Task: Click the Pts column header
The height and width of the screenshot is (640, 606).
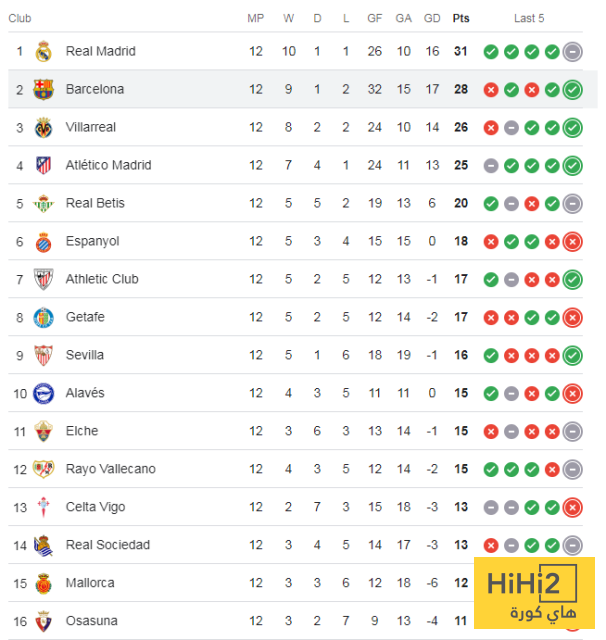Action: point(461,18)
